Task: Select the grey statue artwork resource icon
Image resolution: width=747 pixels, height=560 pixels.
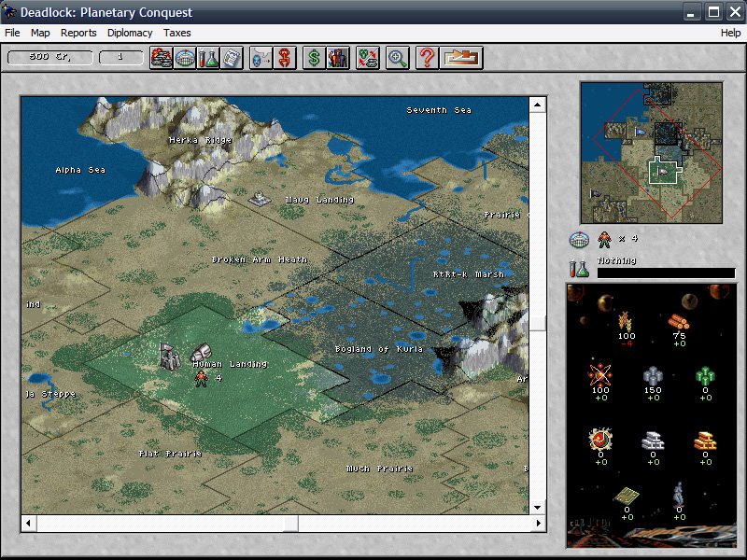Action: point(679,494)
